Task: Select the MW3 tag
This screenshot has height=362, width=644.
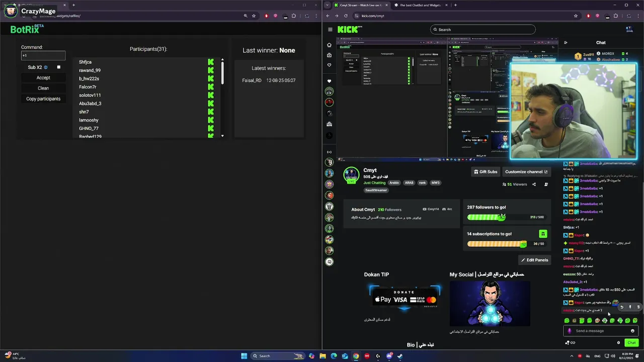Action: pos(435,183)
